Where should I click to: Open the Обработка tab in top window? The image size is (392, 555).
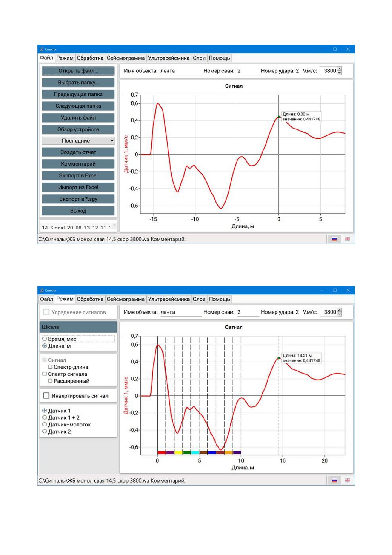(90, 58)
